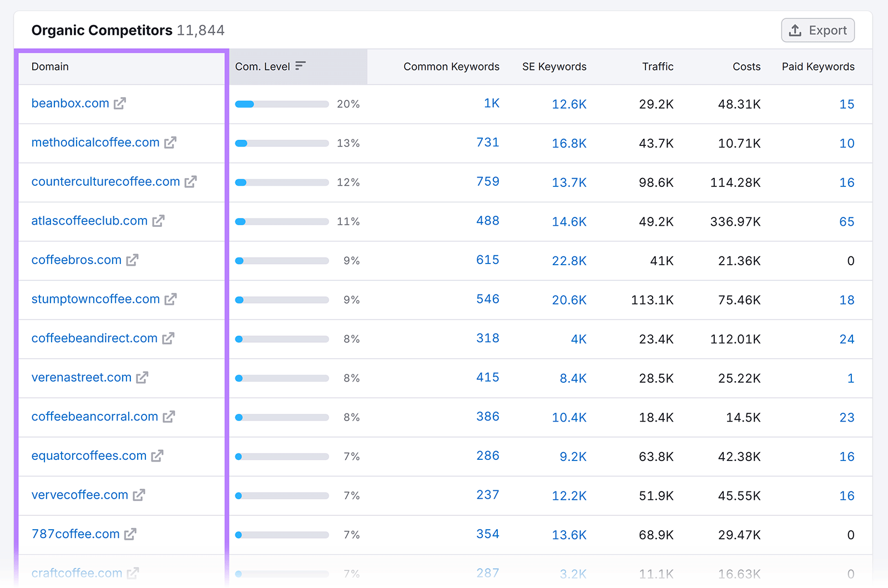Open the methodicalcoffee.com domain link

(x=95, y=143)
